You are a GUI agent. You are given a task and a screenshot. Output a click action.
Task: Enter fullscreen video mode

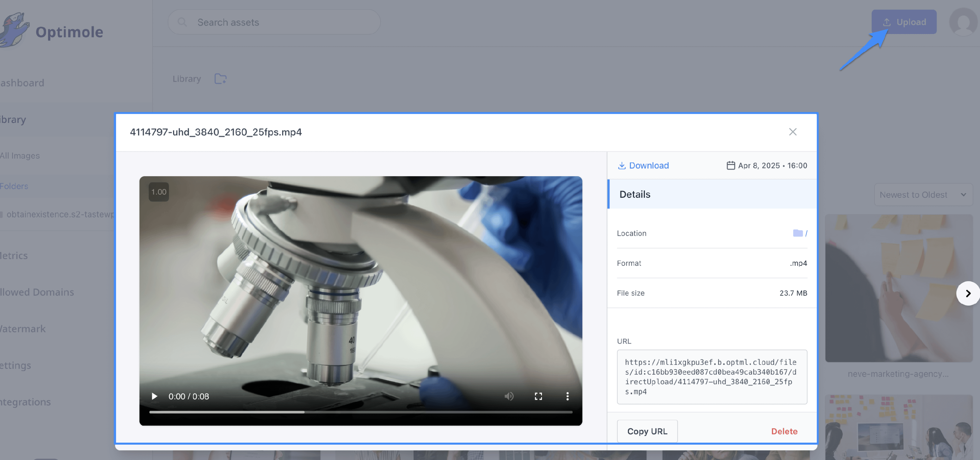click(538, 396)
